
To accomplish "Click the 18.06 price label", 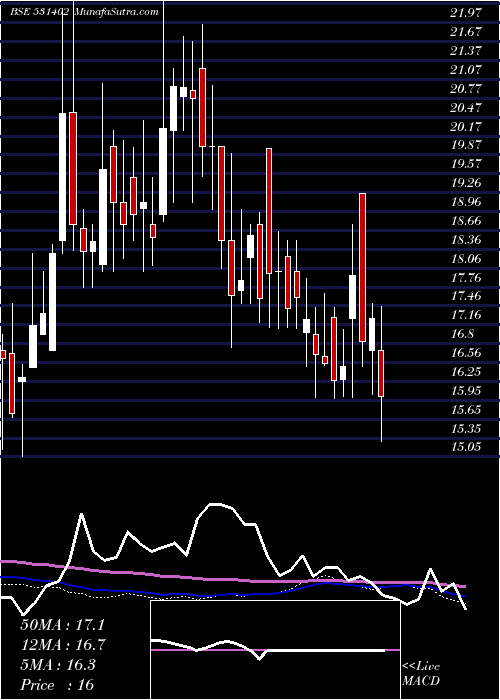I will (466, 259).
